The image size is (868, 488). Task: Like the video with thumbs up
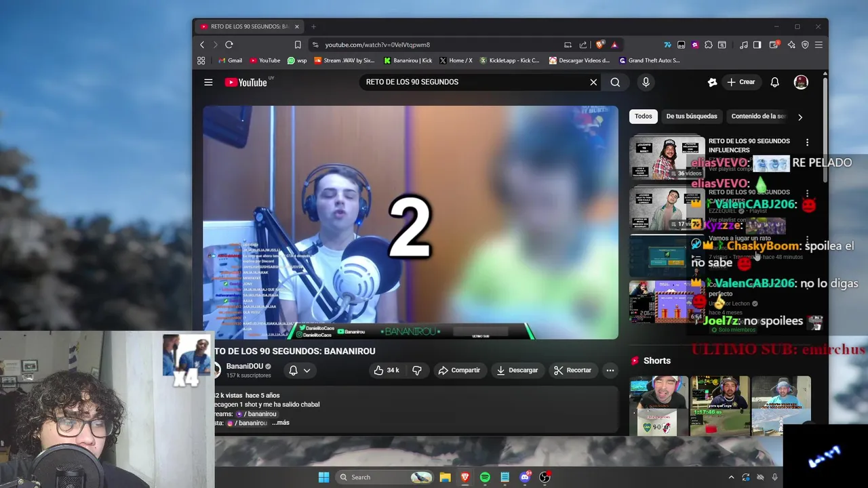(x=387, y=370)
